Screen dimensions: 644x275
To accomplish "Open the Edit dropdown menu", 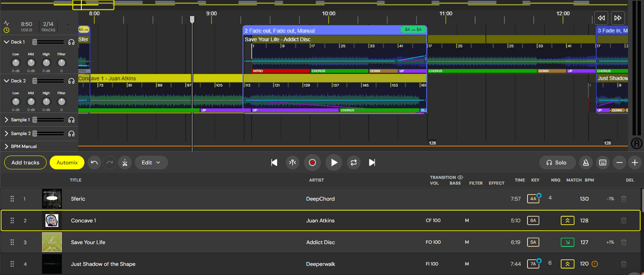I will coord(151,163).
